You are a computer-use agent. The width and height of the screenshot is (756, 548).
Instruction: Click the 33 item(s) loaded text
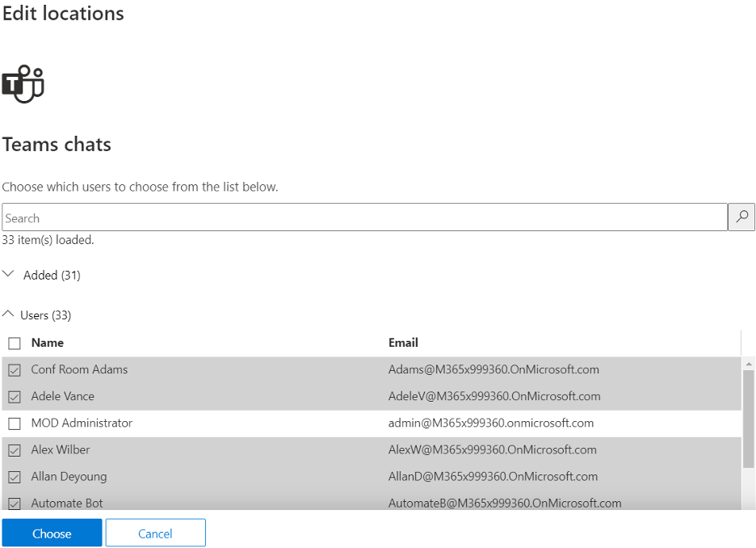(48, 240)
